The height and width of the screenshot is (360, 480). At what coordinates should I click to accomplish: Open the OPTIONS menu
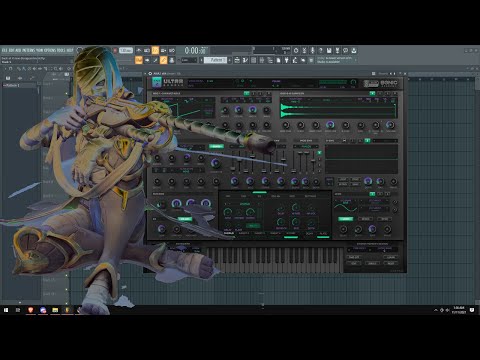point(50,50)
